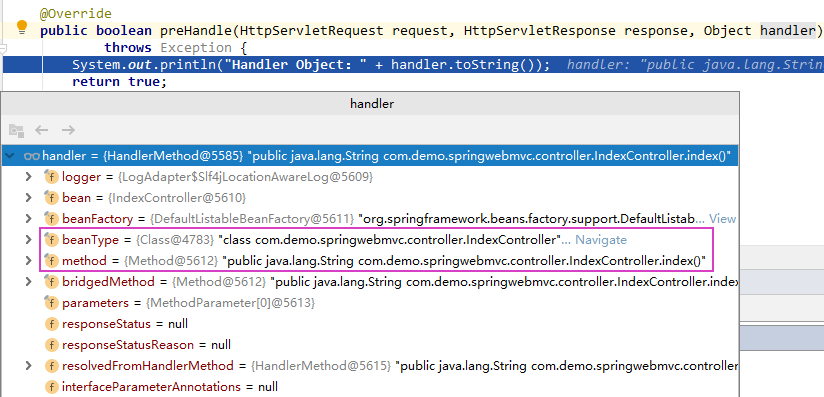Select the handler = {HandlerMethod@5585} row
Image resolution: width=824 pixels, height=397 pixels.
(369, 156)
